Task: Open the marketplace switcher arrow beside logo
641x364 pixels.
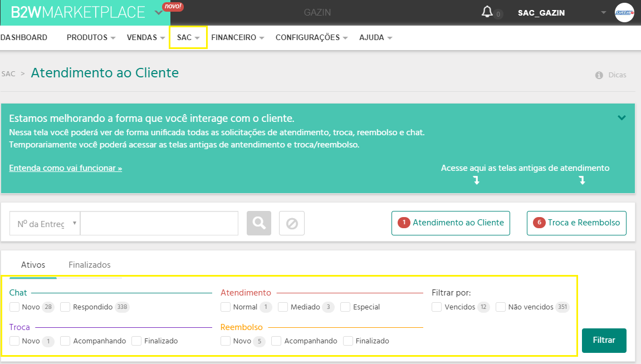Action: click(x=159, y=13)
